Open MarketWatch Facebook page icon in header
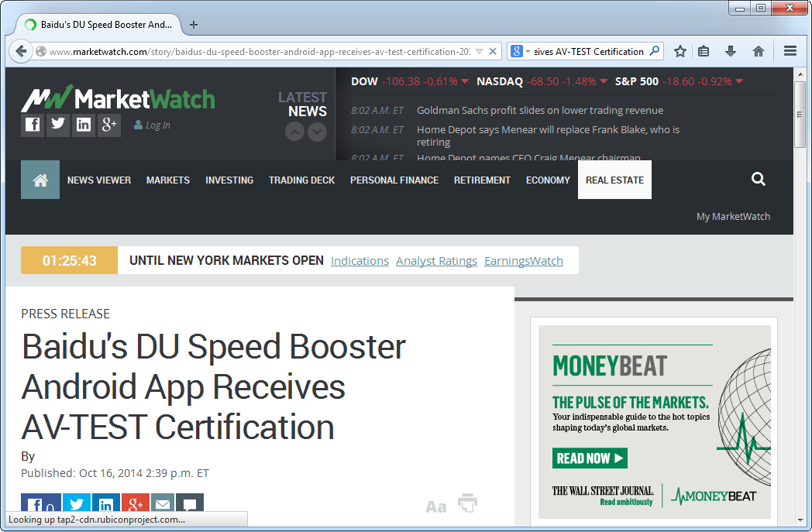The width and height of the screenshot is (812, 532). pyautogui.click(x=33, y=125)
